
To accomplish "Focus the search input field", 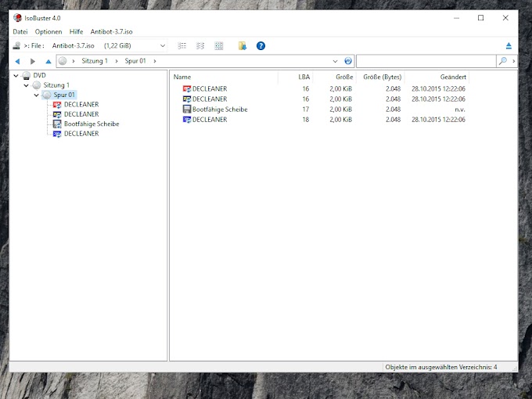I will tap(426, 61).
